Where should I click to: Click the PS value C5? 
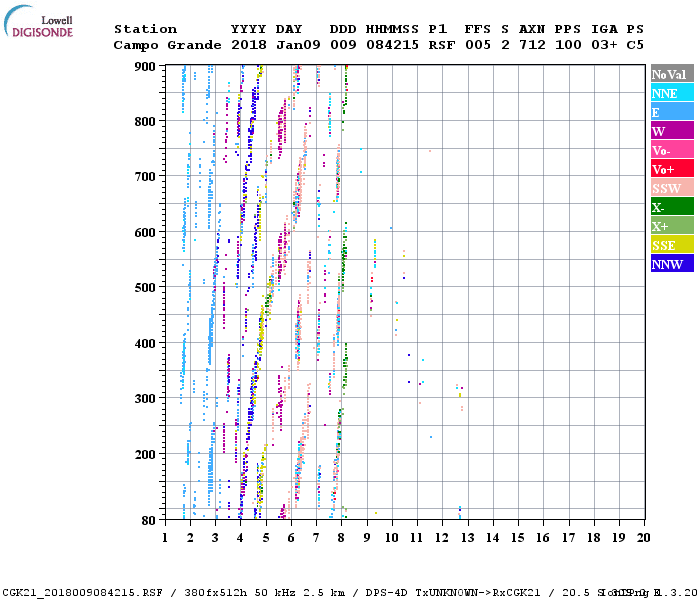click(635, 45)
